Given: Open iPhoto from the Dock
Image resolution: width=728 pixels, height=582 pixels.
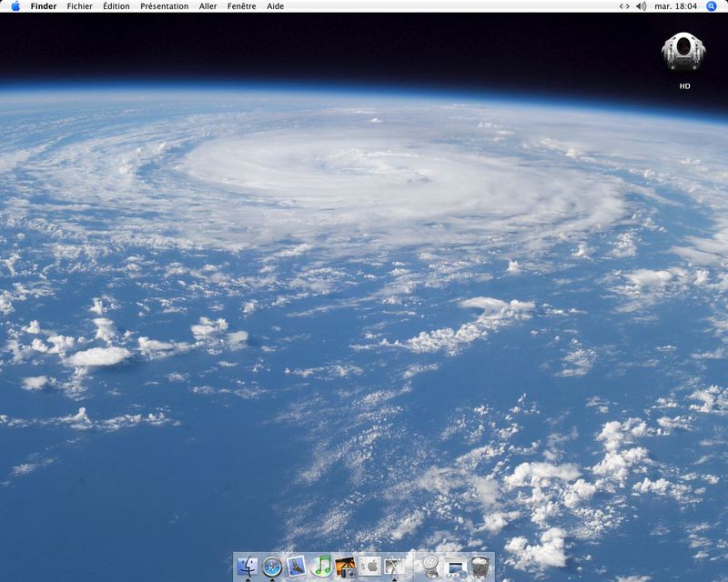Looking at the screenshot, I should [x=346, y=567].
